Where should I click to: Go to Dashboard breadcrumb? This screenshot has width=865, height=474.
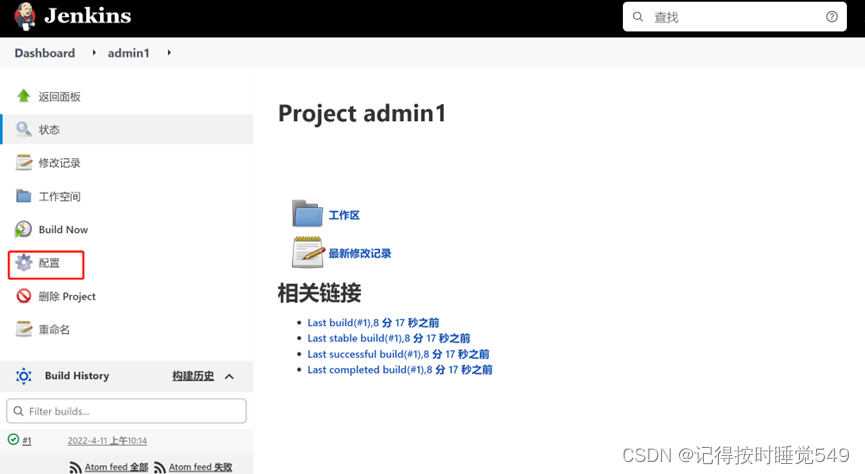45,53
